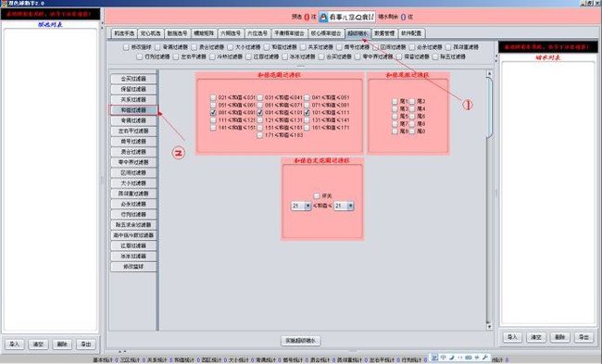Click the IME Chinese mode 中 icon

click(x=443, y=358)
